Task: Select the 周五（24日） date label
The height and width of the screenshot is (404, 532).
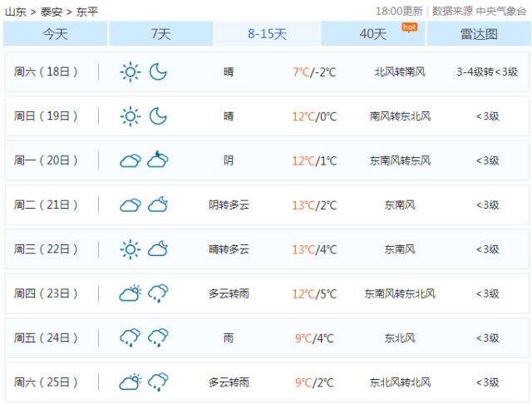Action: [x=46, y=337]
